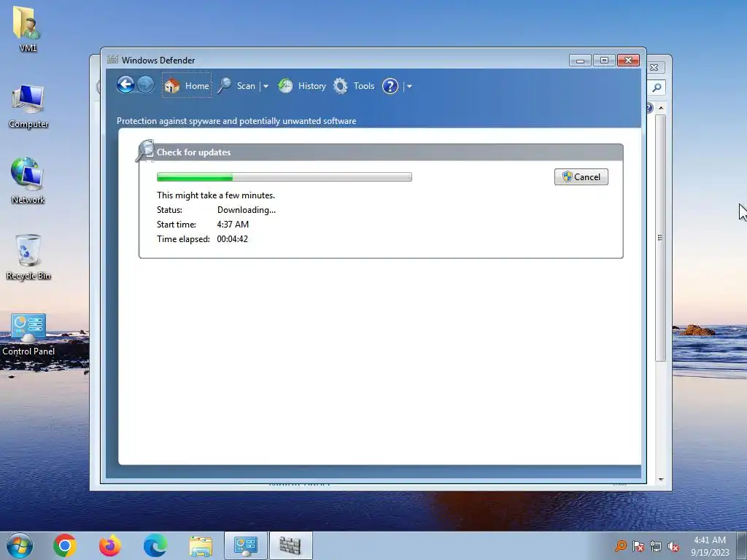Cancel the update check

pos(581,177)
